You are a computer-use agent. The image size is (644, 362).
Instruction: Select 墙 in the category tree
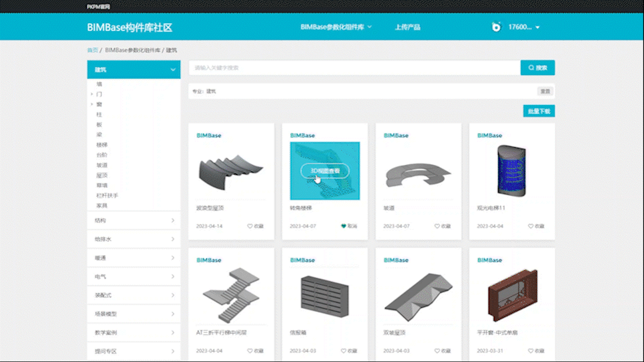[99, 84]
